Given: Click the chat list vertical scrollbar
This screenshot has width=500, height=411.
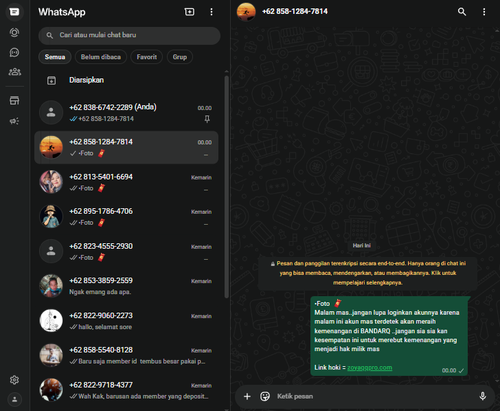Looking at the screenshot, I should point(227,187).
